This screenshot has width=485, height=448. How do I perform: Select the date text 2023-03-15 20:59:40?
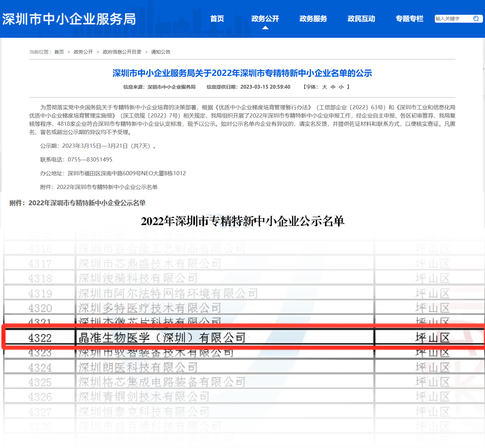[265, 87]
